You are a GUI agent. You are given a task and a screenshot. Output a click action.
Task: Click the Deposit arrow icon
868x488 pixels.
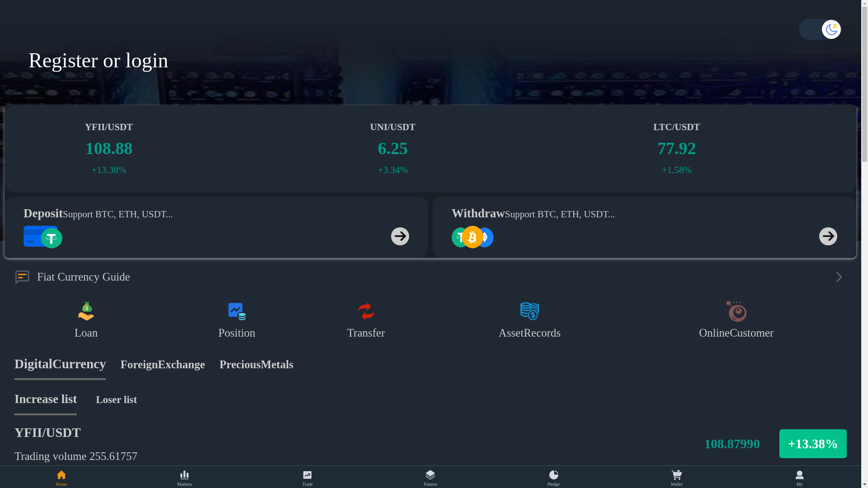coord(400,236)
